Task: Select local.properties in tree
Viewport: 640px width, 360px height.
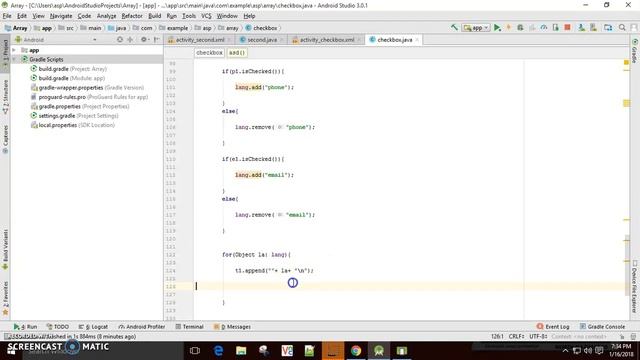Action: [x=73, y=125]
